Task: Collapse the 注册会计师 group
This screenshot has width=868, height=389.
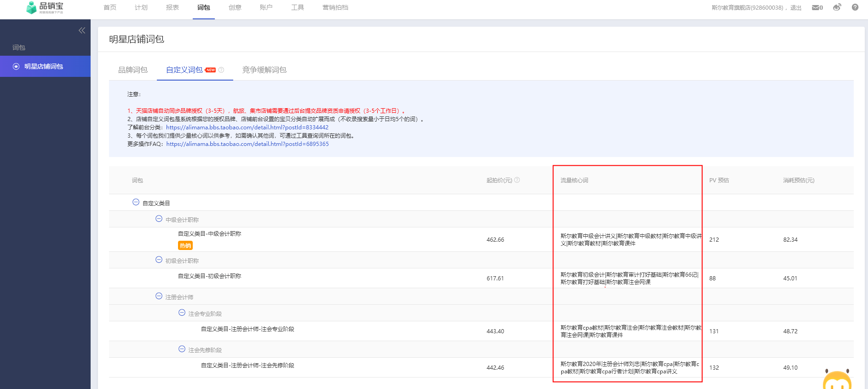Action: tap(159, 296)
